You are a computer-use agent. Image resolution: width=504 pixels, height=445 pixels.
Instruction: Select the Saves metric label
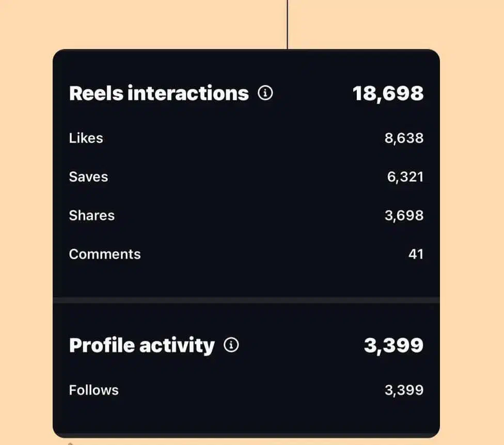pos(88,177)
